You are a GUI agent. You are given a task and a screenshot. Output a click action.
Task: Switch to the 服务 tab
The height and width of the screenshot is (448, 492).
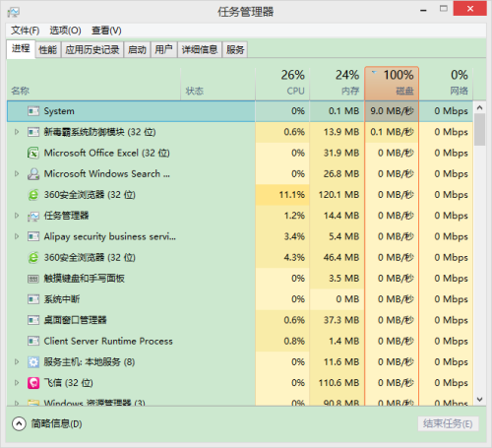235,50
